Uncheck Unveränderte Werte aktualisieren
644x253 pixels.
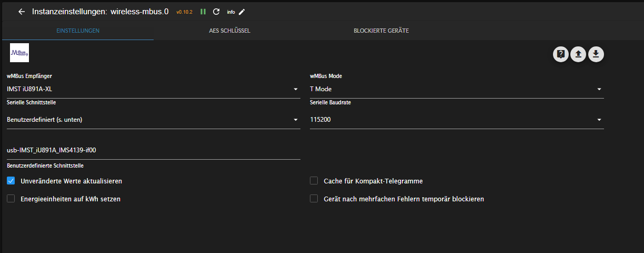point(11,181)
